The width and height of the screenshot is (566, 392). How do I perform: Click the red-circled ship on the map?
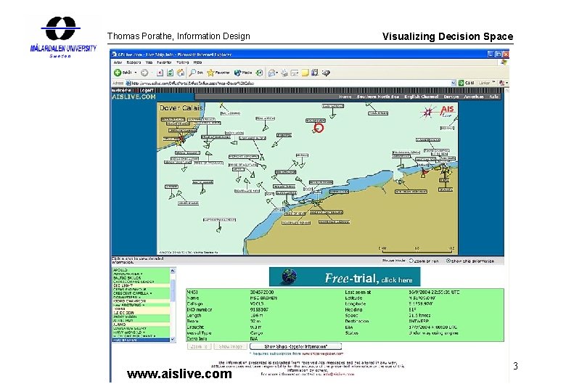319,128
